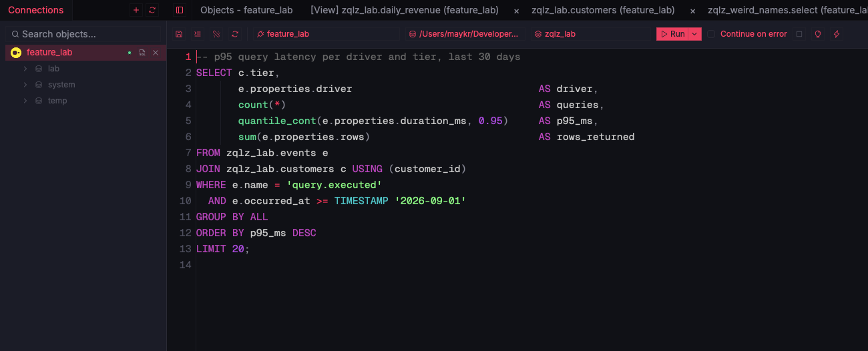The image size is (868, 351).
Task: Run the query
Action: point(672,34)
